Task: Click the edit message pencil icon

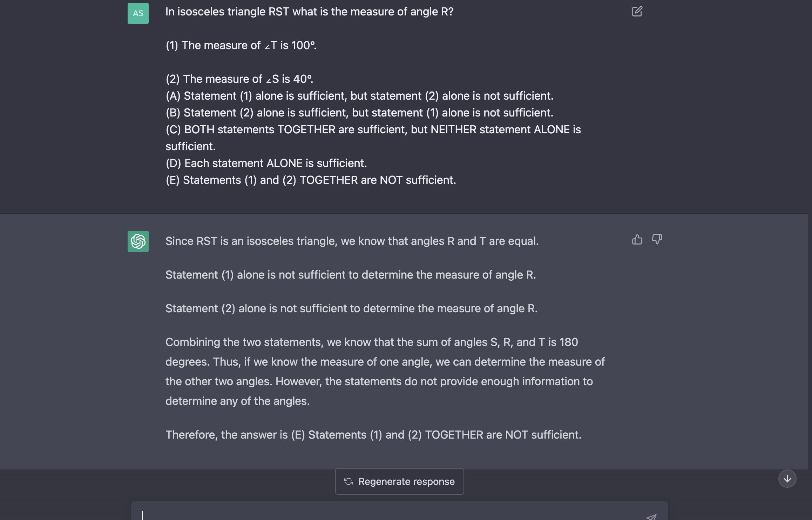Action: click(x=637, y=12)
